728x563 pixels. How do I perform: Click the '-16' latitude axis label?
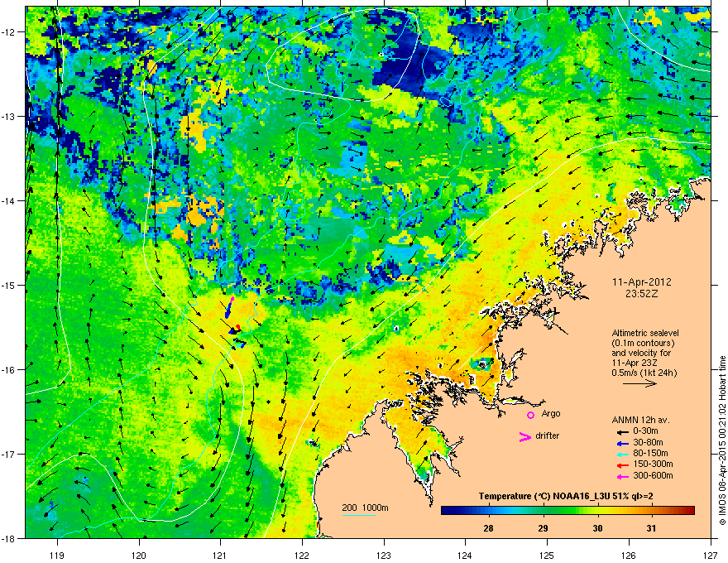[8, 370]
